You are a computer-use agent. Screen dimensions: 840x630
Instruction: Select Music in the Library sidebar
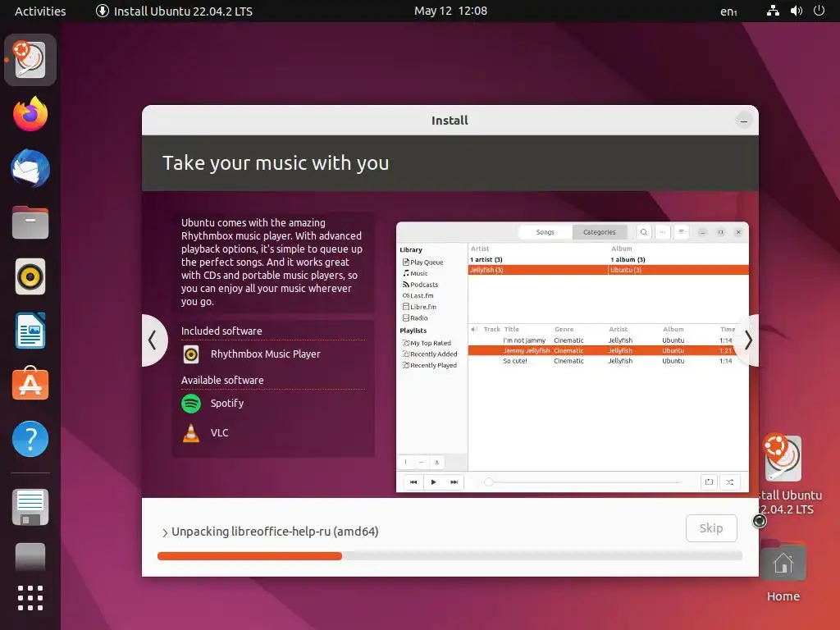tap(415, 273)
